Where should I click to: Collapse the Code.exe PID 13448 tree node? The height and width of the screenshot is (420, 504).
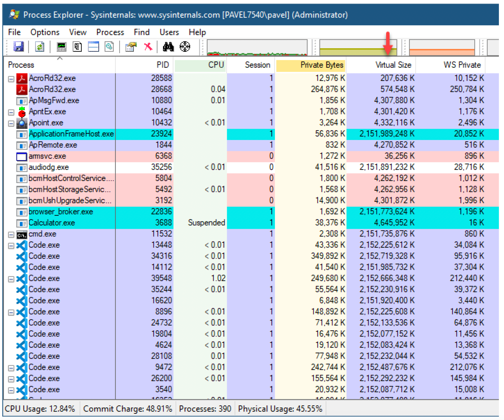pos(11,246)
